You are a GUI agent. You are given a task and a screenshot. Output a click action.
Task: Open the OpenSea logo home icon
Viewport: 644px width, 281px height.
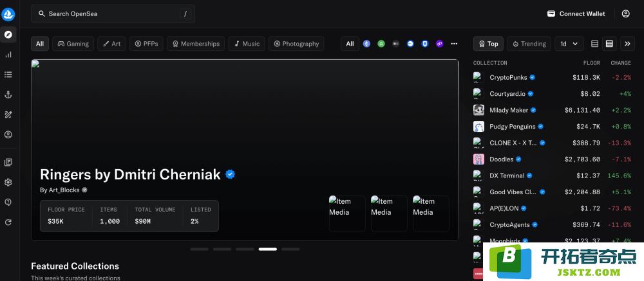pyautogui.click(x=8, y=14)
